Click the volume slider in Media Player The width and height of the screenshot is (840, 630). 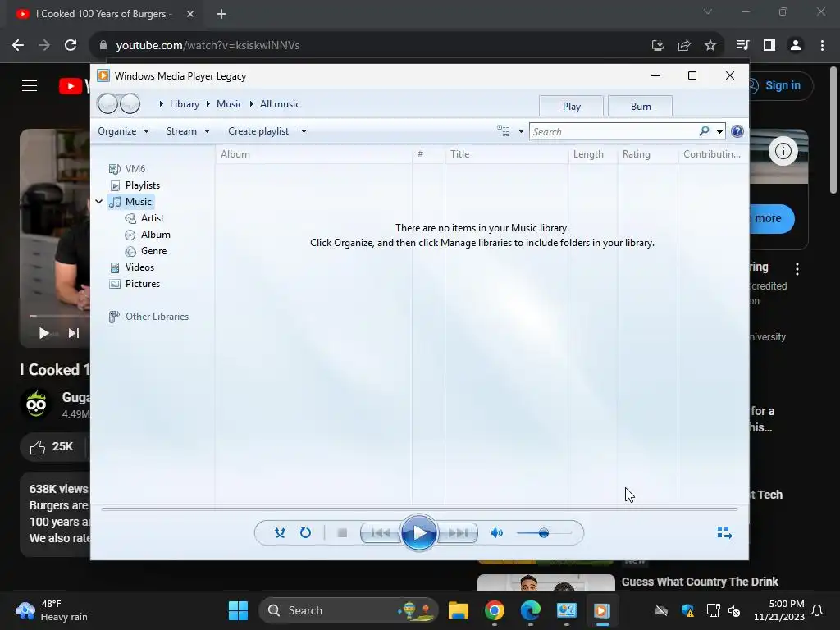click(x=544, y=533)
